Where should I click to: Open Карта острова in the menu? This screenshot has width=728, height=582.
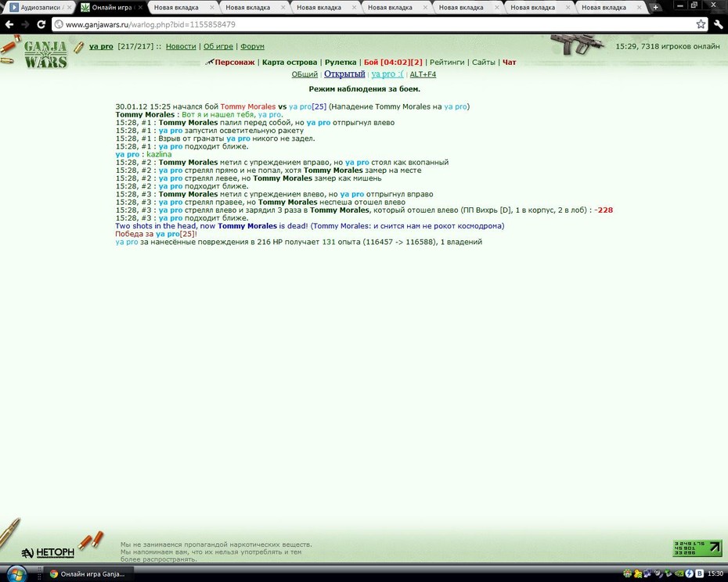290,63
